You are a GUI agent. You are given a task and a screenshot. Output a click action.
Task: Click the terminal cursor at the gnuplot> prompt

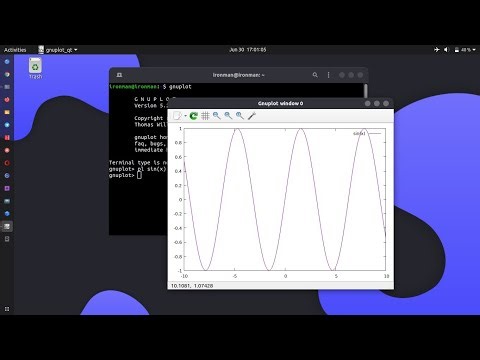tap(139, 175)
